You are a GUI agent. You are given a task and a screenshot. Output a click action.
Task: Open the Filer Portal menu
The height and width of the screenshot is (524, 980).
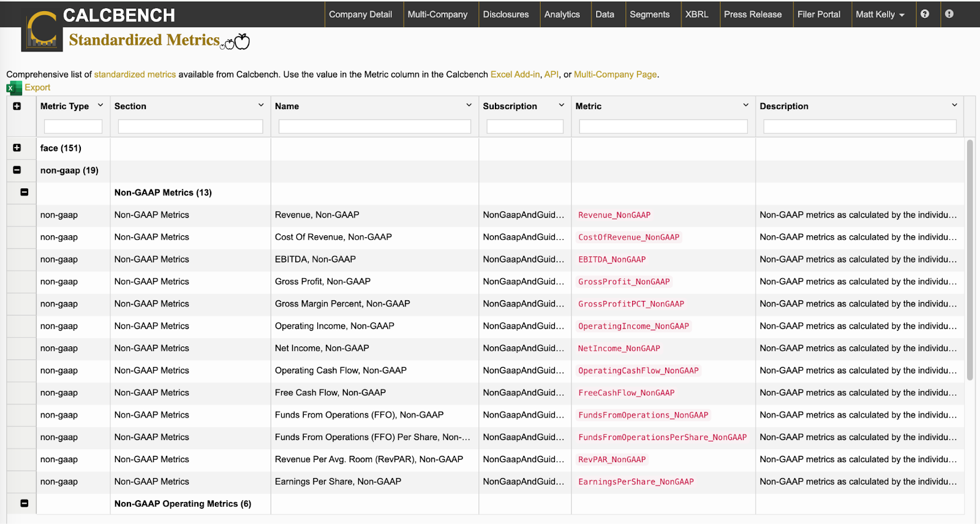[819, 14]
